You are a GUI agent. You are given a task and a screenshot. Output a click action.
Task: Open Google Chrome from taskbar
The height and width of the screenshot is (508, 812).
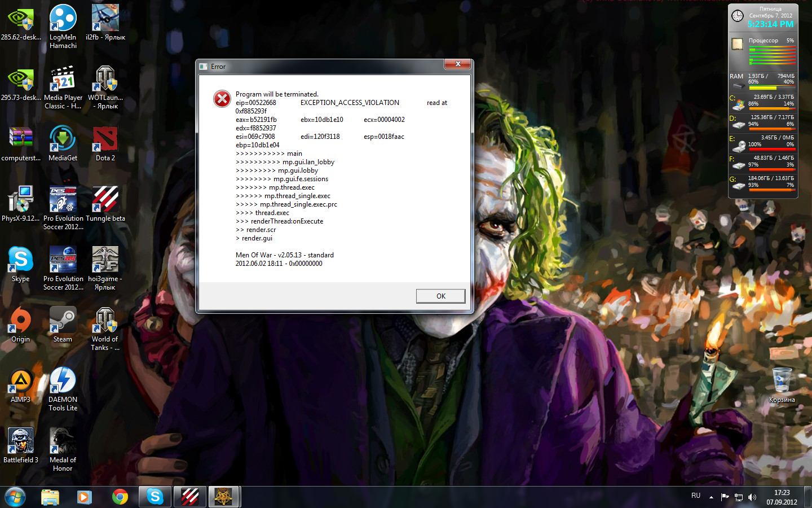120,497
